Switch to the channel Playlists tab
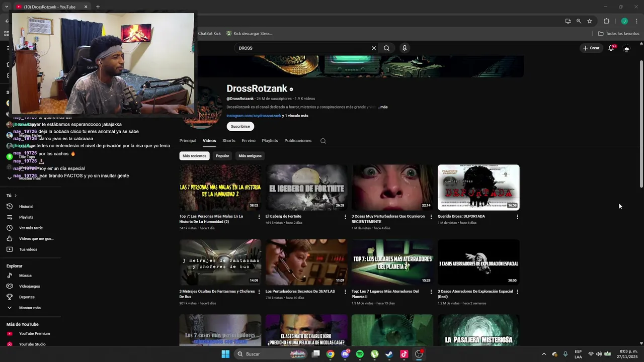The height and width of the screenshot is (362, 644). [x=270, y=141]
